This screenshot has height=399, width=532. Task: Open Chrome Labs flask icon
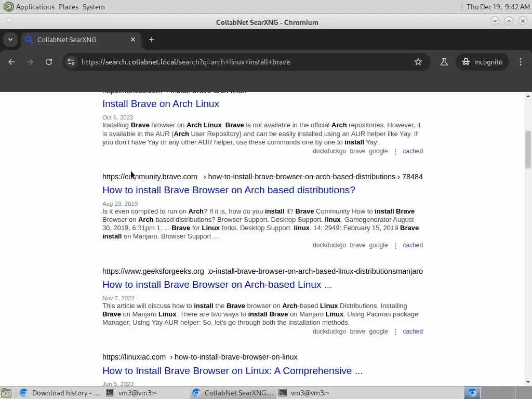click(444, 62)
